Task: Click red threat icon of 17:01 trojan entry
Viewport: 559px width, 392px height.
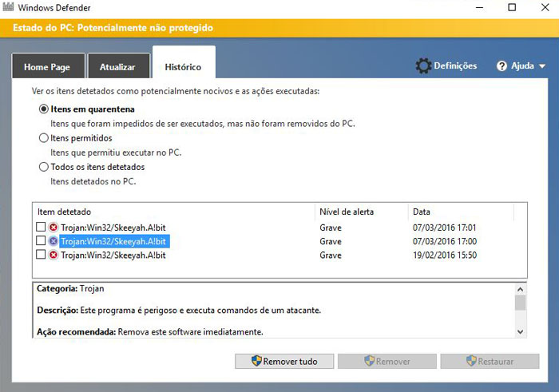Action: (54, 228)
